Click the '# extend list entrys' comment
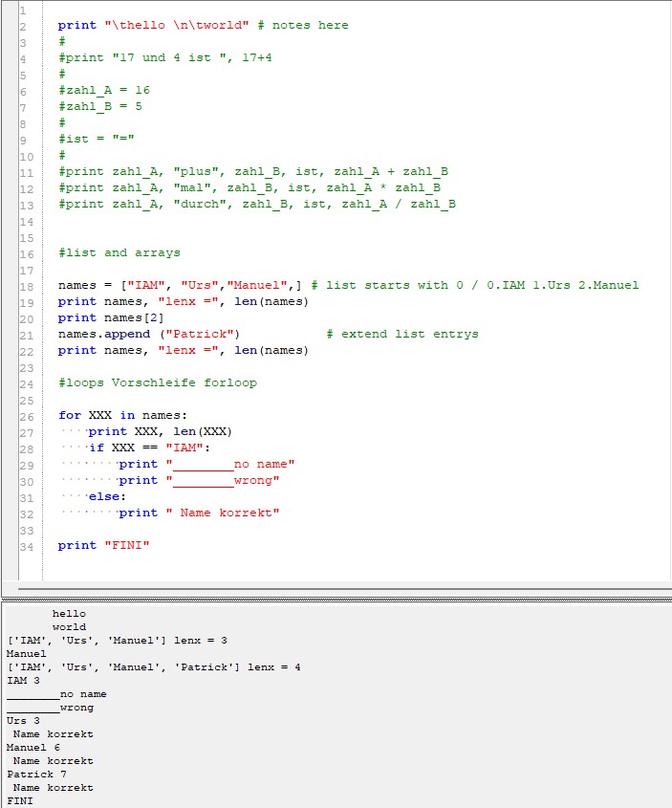The height and width of the screenshot is (808, 672). coord(402,335)
